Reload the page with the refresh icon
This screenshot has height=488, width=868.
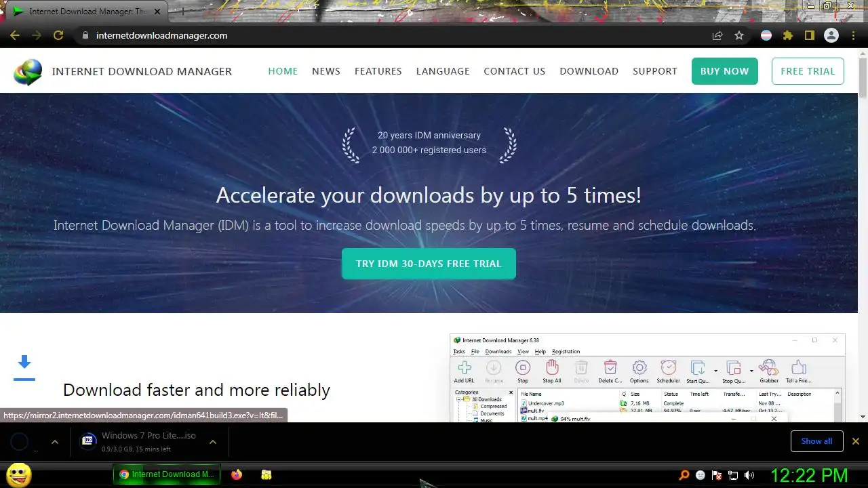tap(58, 35)
